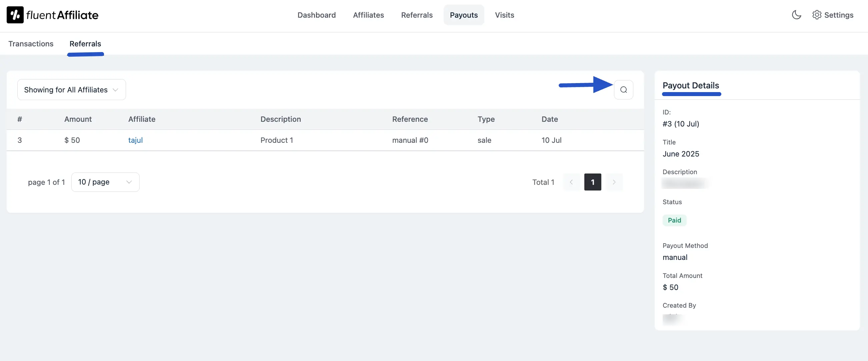Select Payouts in top navigation

click(464, 15)
